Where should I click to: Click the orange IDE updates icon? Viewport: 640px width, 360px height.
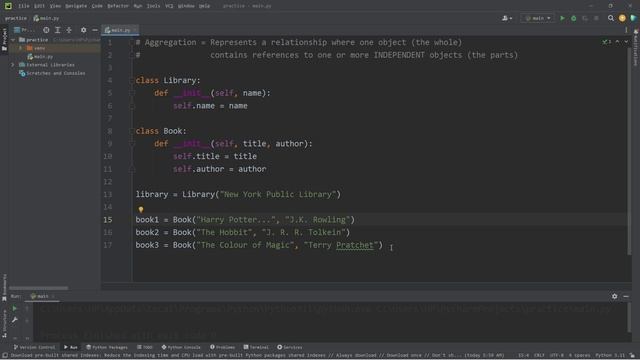click(622, 18)
